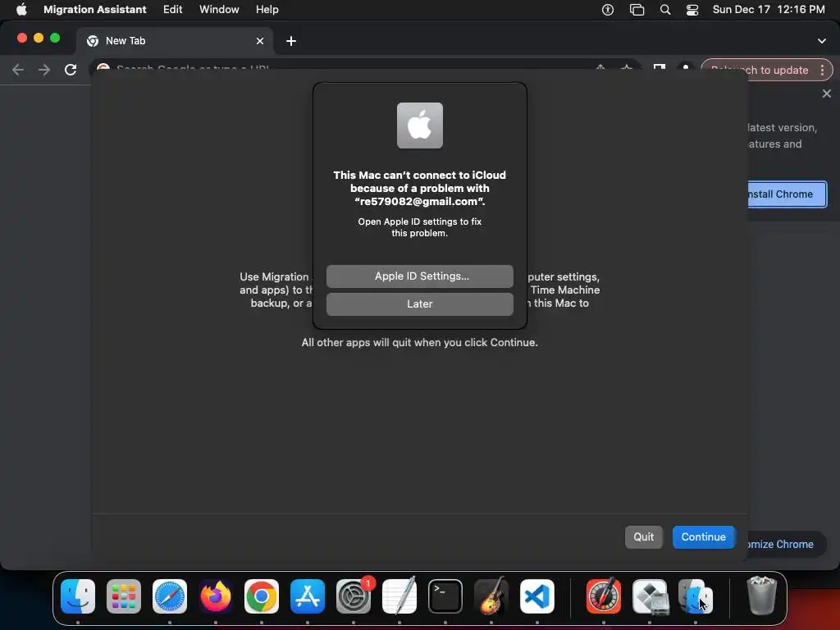Open accessibility shortcuts in menu bar
840x630 pixels.
tap(608, 9)
